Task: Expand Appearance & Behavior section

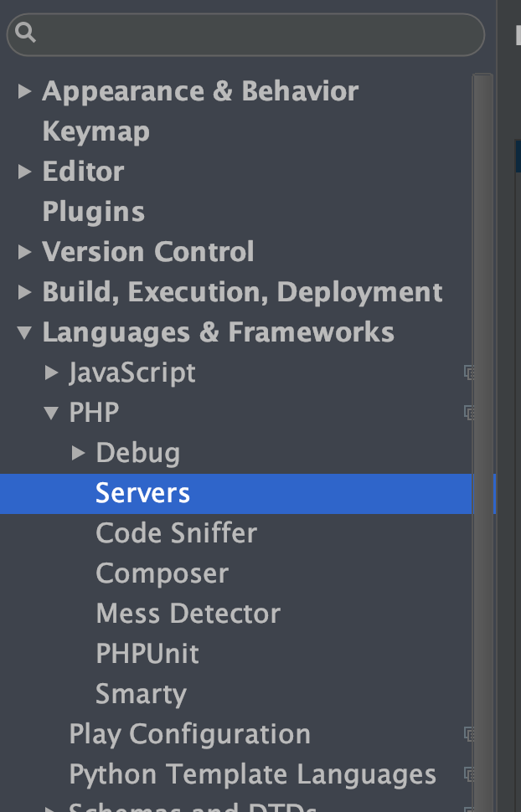Action: (x=24, y=91)
